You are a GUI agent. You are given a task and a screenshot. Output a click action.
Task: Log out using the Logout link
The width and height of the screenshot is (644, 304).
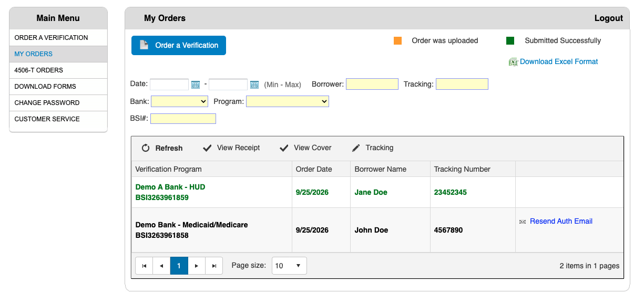tap(609, 18)
